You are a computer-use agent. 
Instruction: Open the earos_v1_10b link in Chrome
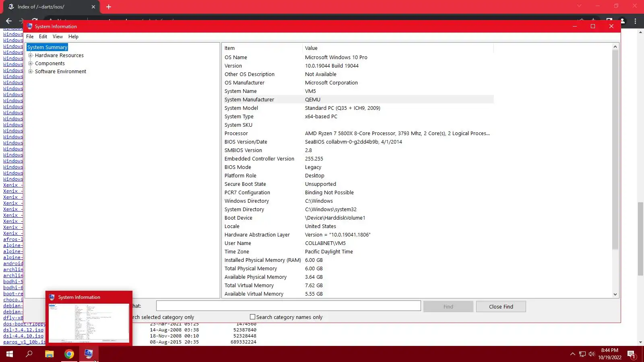point(24,342)
